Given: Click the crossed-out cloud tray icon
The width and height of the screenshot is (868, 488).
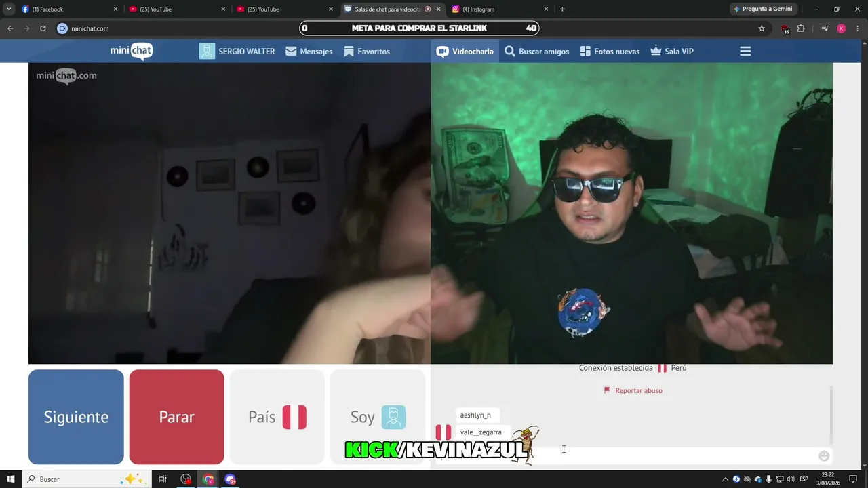Looking at the screenshot, I should 747,479.
